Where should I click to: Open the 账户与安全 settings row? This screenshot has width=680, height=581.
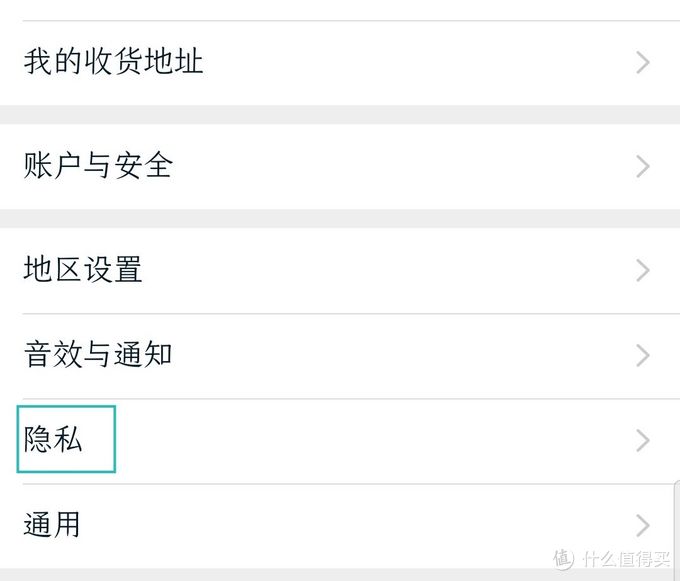click(x=98, y=165)
